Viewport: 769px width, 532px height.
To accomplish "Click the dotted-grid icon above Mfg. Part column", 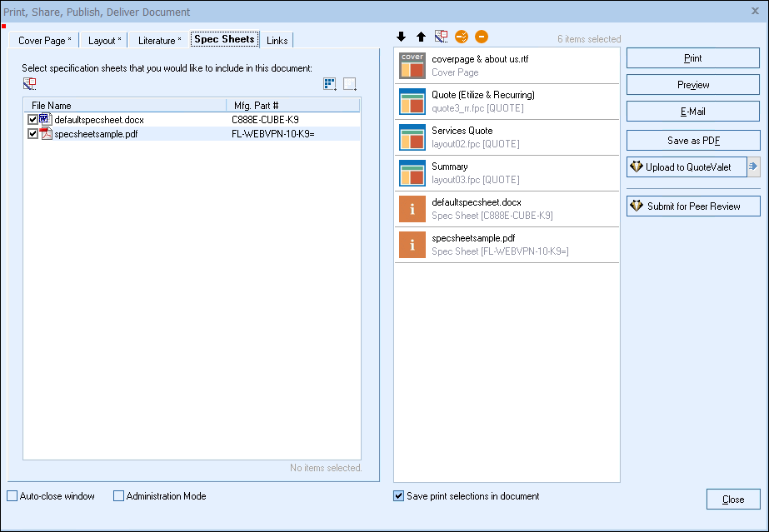I will point(330,84).
